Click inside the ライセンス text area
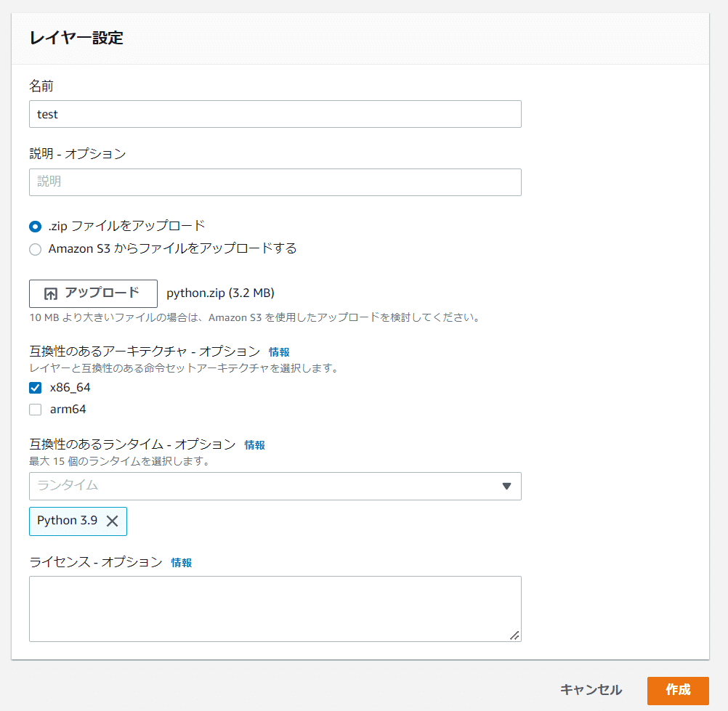The image size is (728, 711). click(275, 609)
